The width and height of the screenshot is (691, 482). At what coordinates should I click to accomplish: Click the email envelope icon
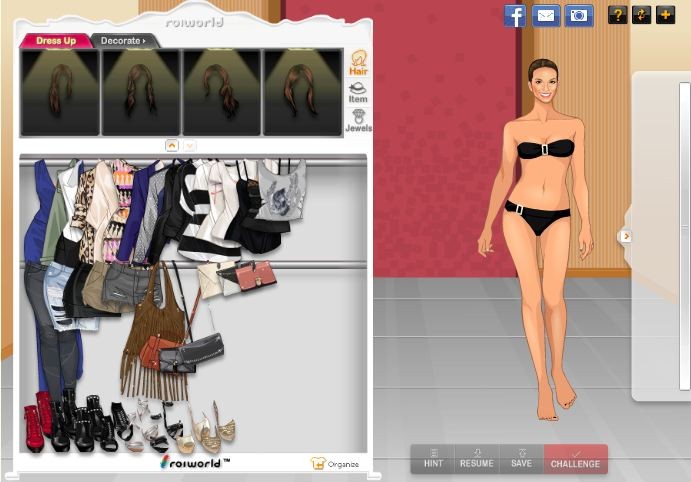point(545,15)
